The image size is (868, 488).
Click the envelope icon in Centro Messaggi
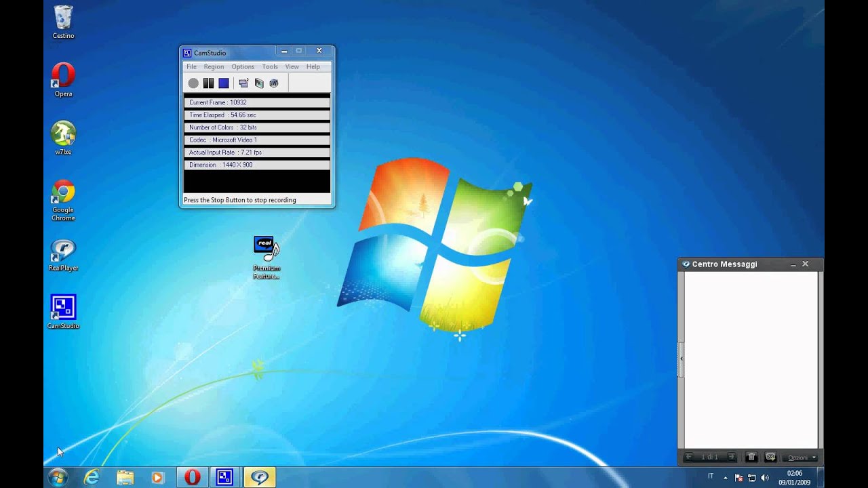[x=770, y=457]
